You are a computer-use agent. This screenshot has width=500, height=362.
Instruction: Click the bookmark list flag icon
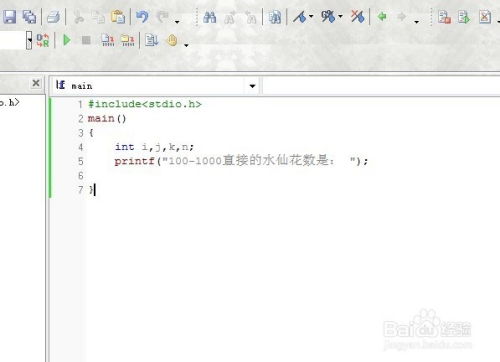(328, 17)
